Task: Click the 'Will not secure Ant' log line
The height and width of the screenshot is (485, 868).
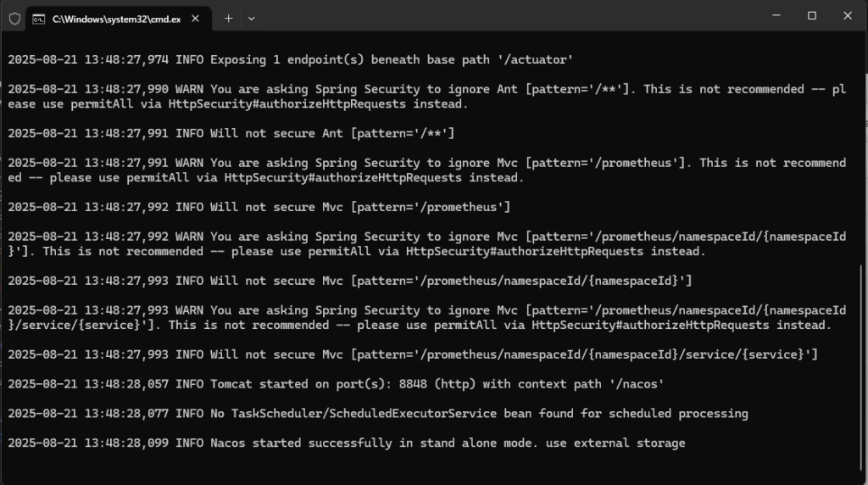Action: 231,133
